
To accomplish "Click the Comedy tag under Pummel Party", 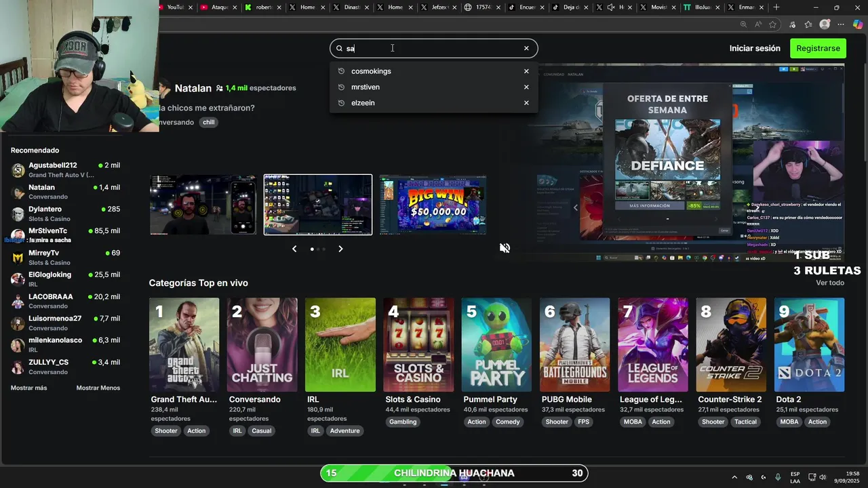I will click(x=507, y=422).
